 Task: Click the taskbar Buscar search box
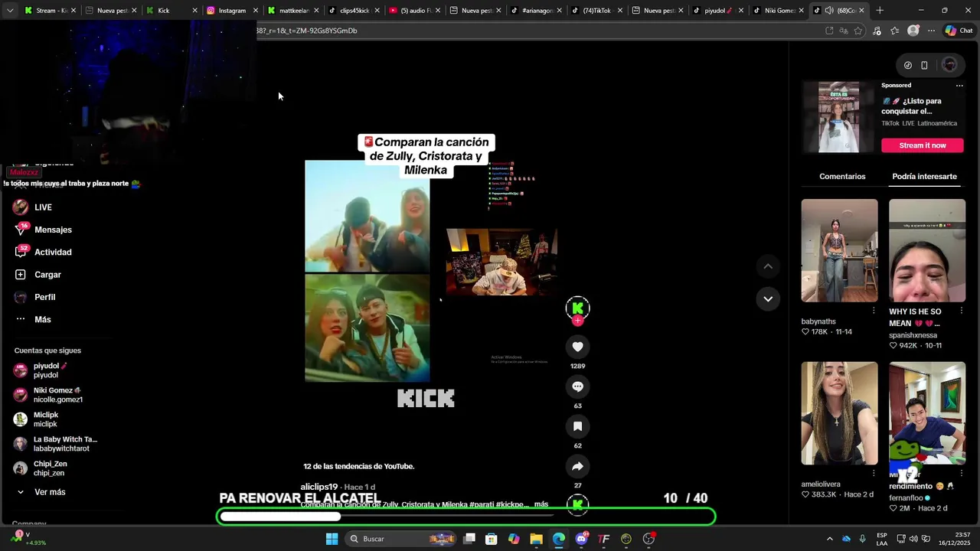point(402,539)
